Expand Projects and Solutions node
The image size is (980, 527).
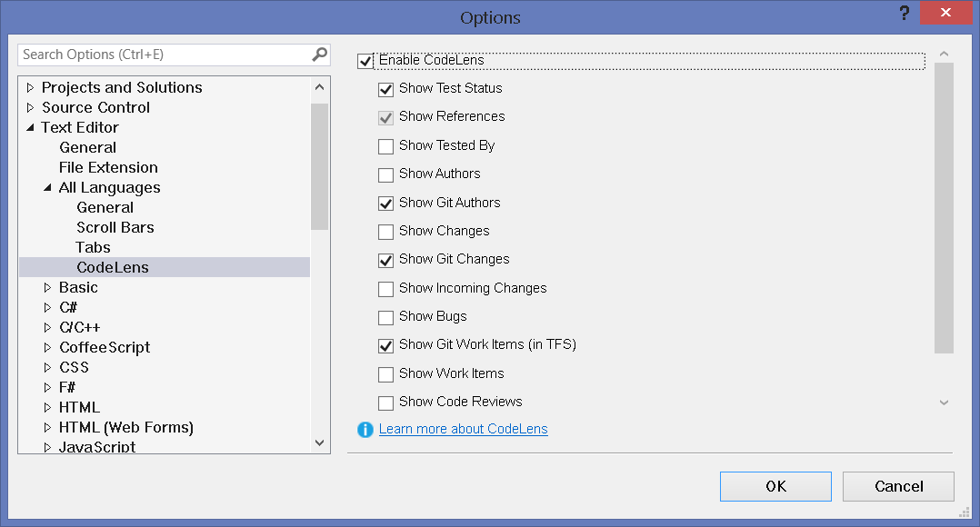point(30,87)
